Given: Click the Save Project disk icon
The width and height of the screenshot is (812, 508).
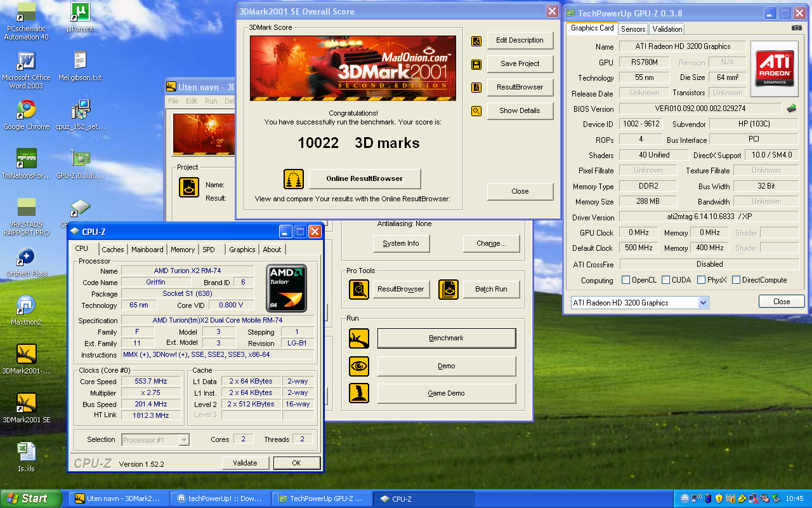Looking at the screenshot, I should [x=476, y=65].
